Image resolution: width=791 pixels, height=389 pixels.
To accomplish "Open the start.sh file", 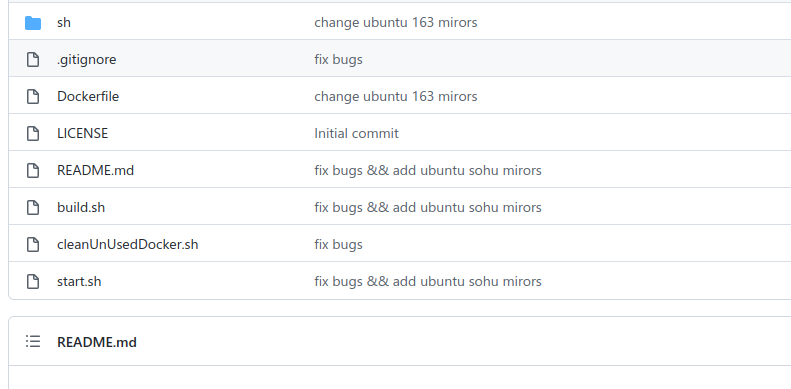I will [x=79, y=282].
